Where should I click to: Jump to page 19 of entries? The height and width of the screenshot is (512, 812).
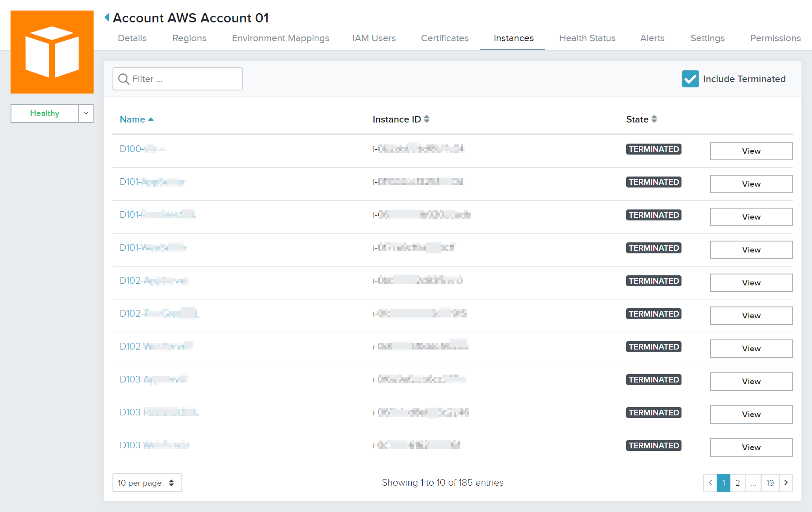pyautogui.click(x=770, y=483)
